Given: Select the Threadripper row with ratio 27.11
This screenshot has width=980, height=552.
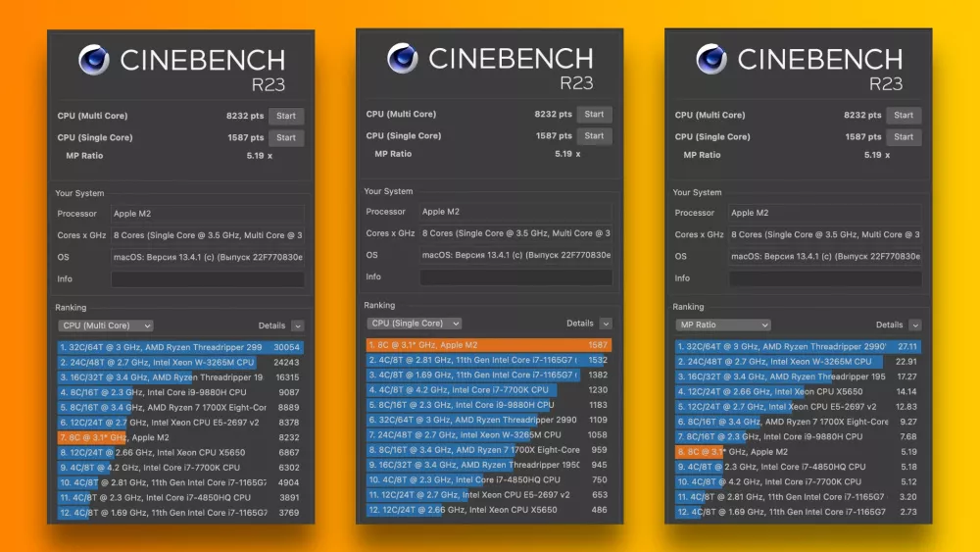Looking at the screenshot, I should click(798, 346).
